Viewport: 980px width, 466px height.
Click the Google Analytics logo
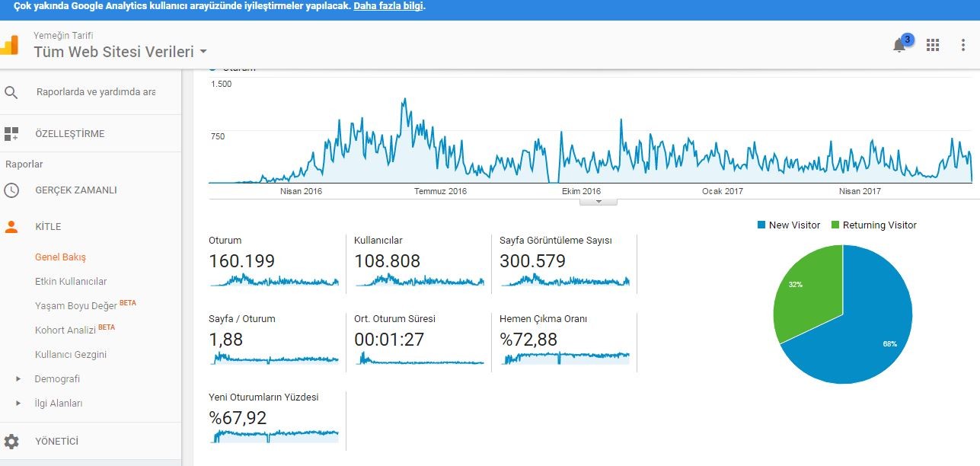[x=8, y=45]
